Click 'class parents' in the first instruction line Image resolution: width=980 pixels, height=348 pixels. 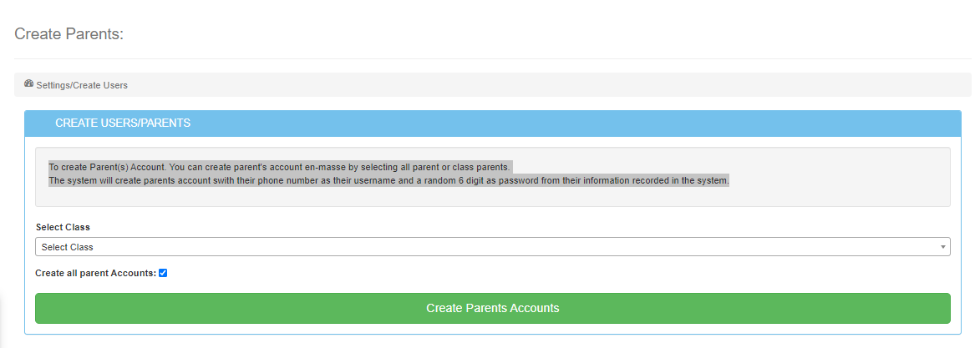point(482,167)
